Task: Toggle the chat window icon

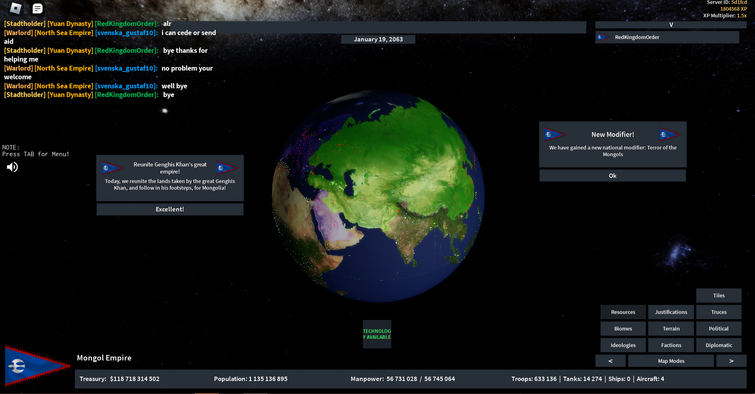Action: [x=37, y=8]
